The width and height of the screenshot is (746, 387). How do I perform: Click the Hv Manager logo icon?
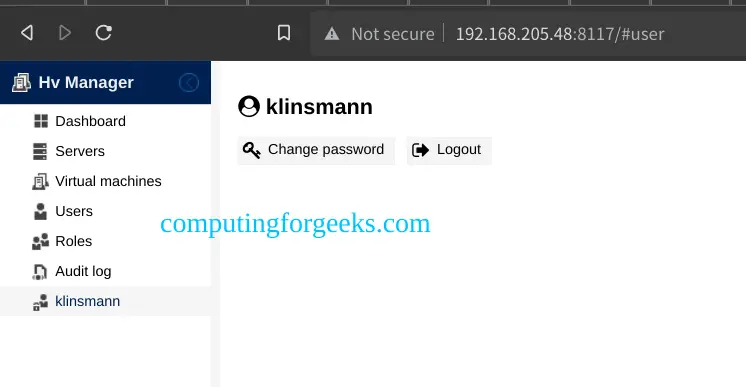[x=21, y=83]
